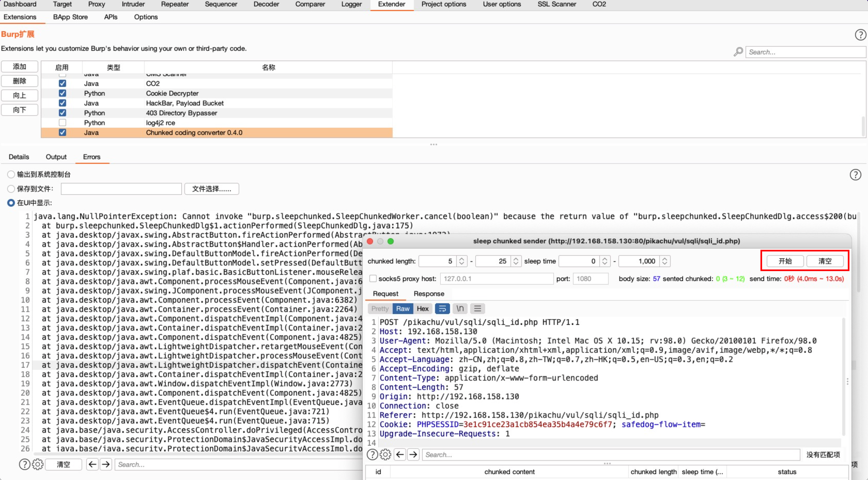The height and width of the screenshot is (480, 868).
Task: Click the Content-Length: 57 header line
Action: pyautogui.click(x=421, y=387)
